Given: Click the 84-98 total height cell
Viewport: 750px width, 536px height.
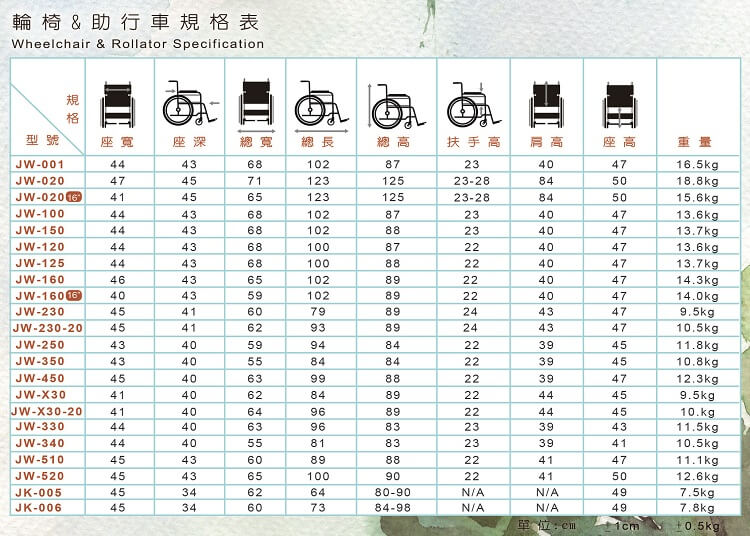Looking at the screenshot, I should click(x=393, y=508).
